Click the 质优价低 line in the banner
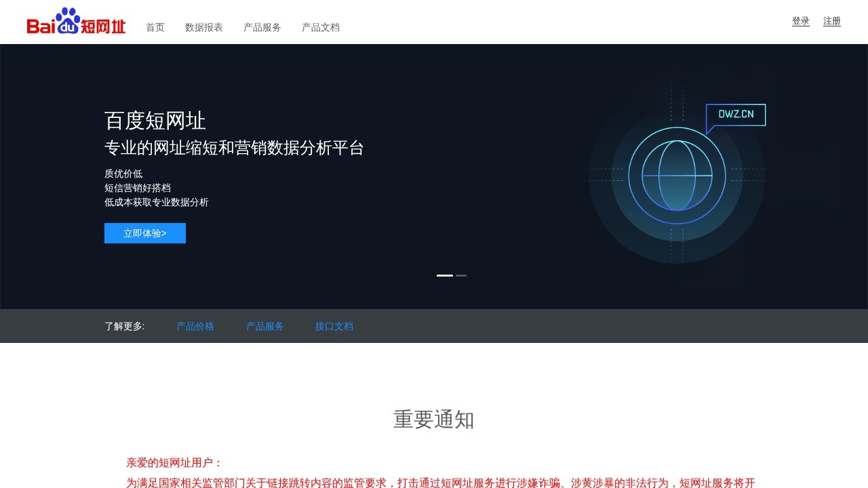This screenshot has width=868, height=488. coord(123,174)
